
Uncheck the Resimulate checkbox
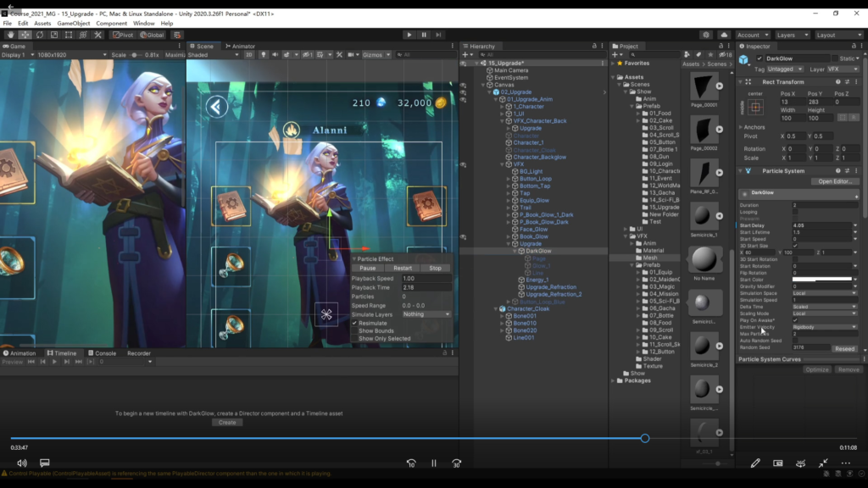[355, 323]
